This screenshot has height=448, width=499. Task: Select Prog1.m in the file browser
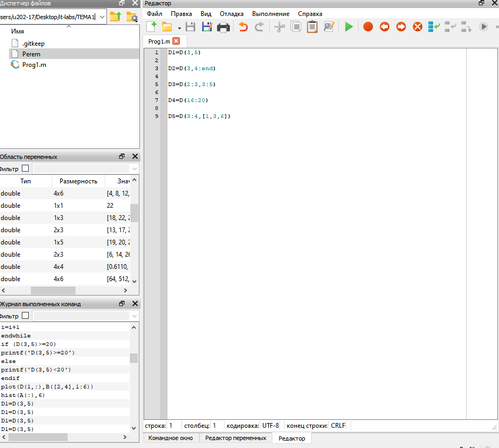pyautogui.click(x=34, y=65)
